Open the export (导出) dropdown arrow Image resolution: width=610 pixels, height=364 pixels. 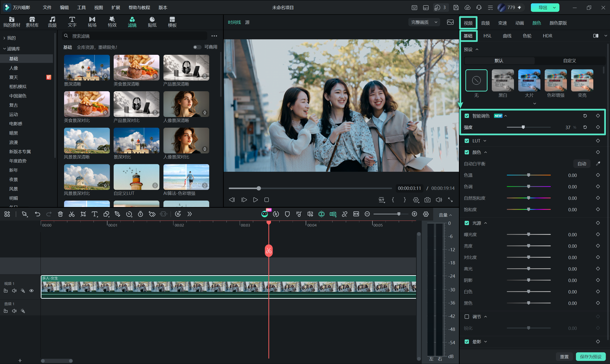pyautogui.click(x=554, y=8)
